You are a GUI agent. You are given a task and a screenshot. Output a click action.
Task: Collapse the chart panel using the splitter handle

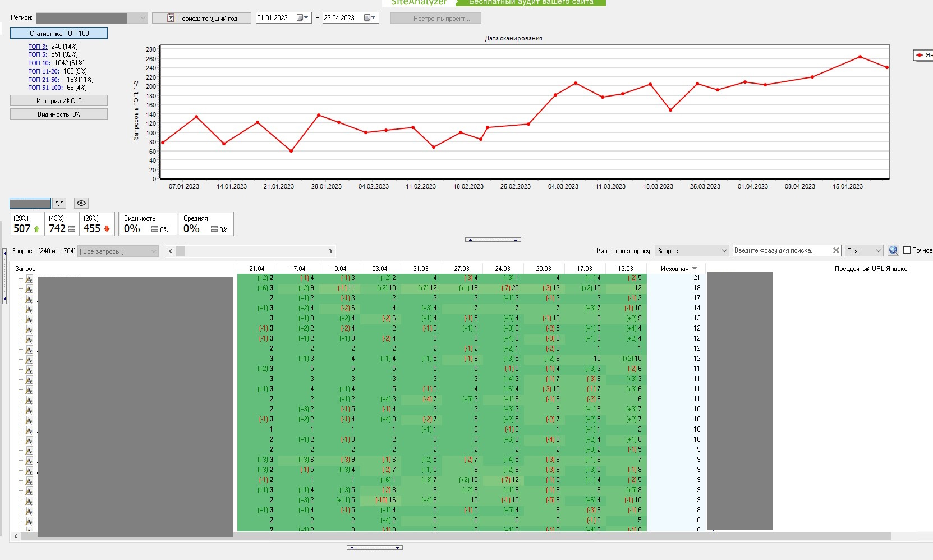tap(493, 240)
